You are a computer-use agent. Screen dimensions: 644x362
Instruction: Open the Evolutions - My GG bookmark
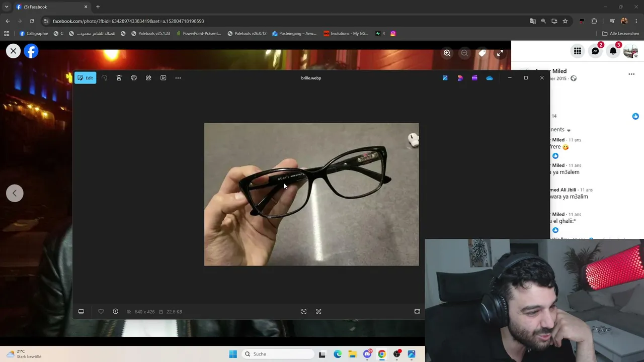tap(346, 34)
